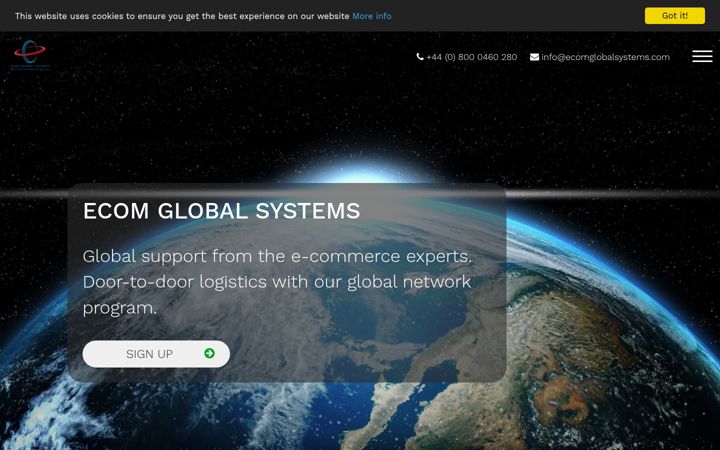The height and width of the screenshot is (450, 720).
Task: Click the cookie notice message text
Action: coord(182,16)
